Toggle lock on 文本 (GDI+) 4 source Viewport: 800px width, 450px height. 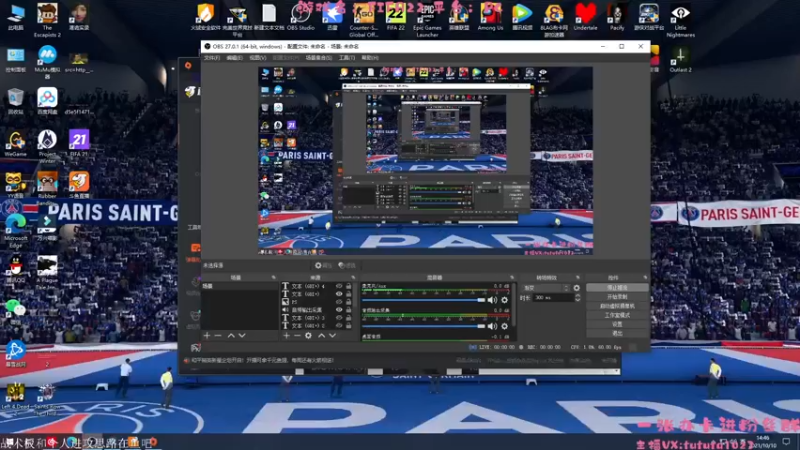click(348, 286)
